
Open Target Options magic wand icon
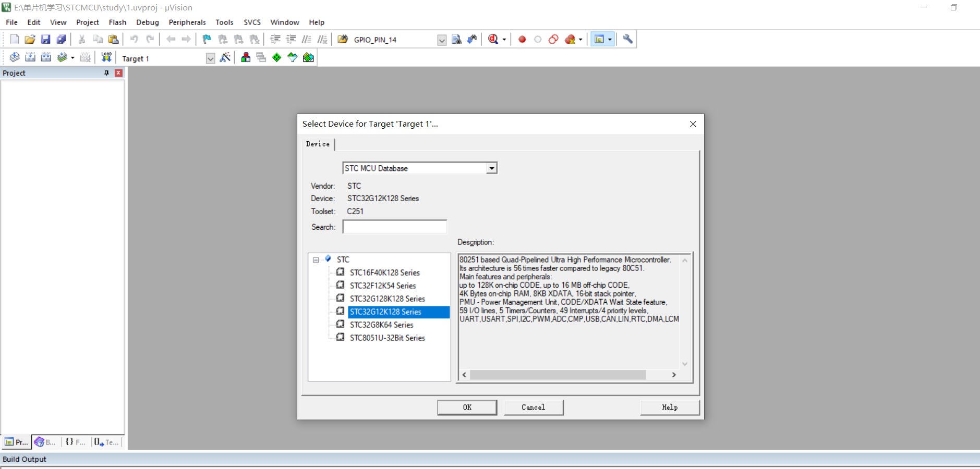click(225, 58)
